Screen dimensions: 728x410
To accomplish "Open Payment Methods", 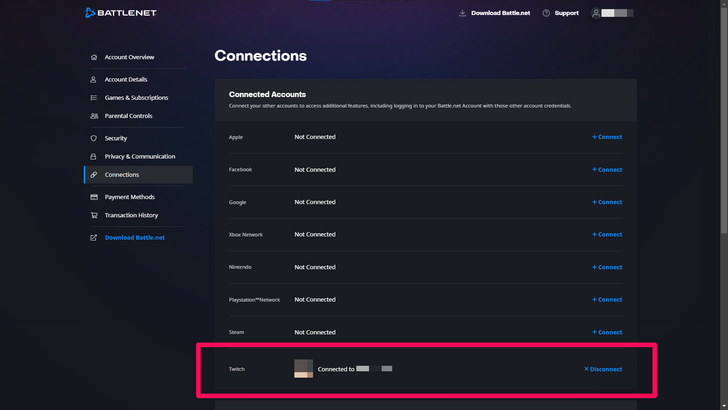I will (x=130, y=197).
